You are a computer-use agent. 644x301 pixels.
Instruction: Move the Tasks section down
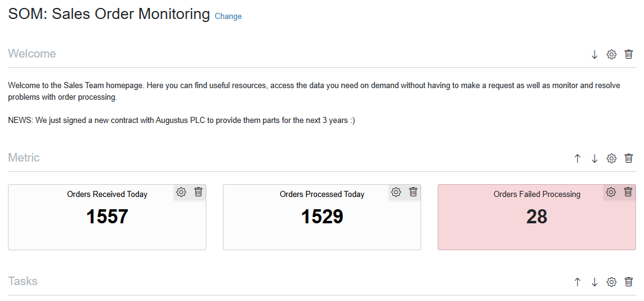click(x=594, y=281)
